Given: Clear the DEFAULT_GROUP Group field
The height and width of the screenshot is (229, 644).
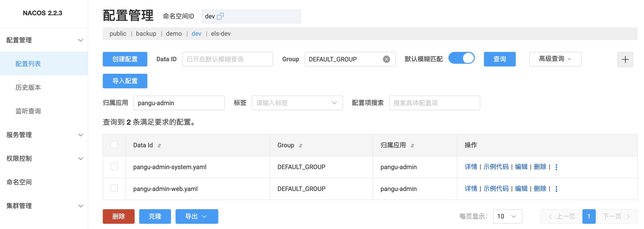Looking at the screenshot, I should point(386,59).
